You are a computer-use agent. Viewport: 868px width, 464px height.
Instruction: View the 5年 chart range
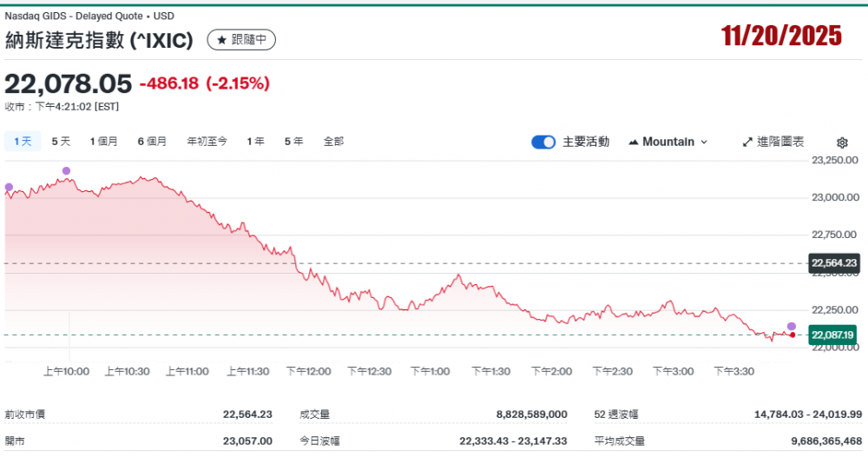tap(293, 142)
